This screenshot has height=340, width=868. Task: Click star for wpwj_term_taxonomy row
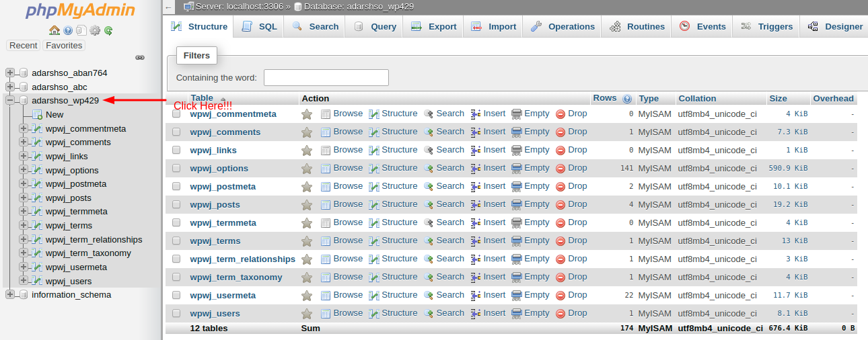click(x=307, y=278)
